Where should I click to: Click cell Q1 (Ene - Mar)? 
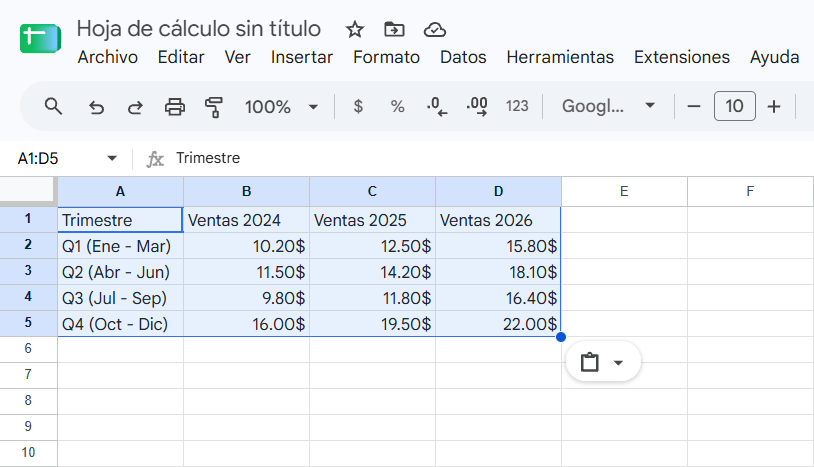[x=120, y=245]
